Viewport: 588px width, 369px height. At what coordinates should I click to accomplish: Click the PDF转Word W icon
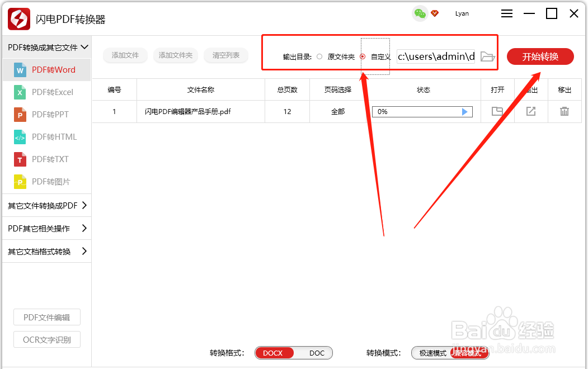pos(20,70)
